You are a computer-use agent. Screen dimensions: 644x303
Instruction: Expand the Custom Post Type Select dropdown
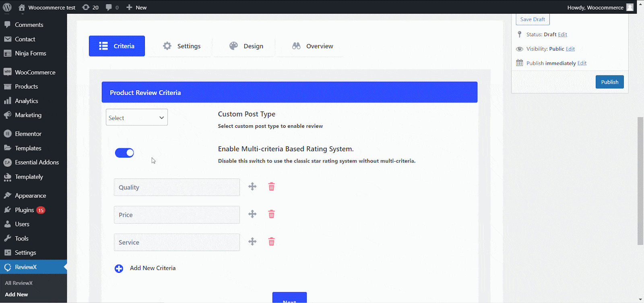pyautogui.click(x=137, y=117)
